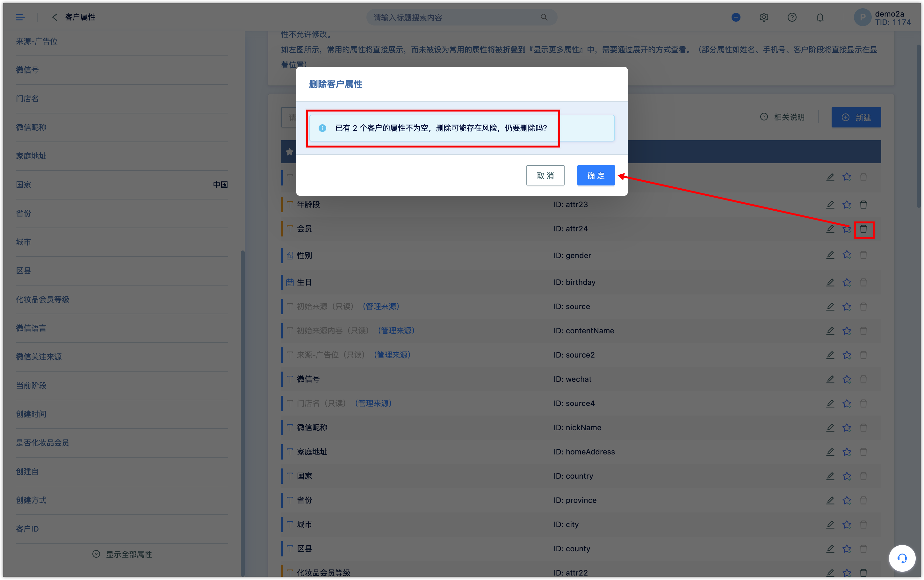Edit the 微信昵称 attribute

coord(830,427)
